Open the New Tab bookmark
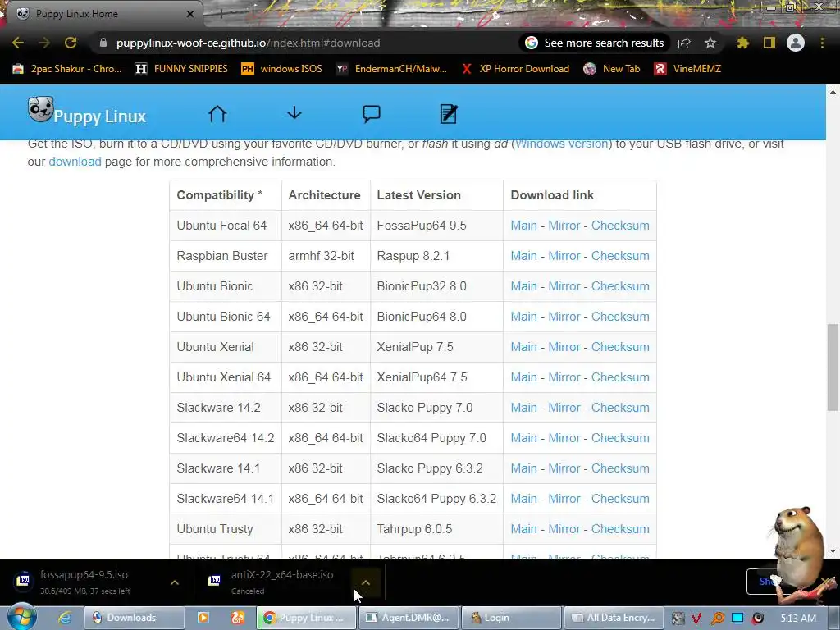 [612, 69]
